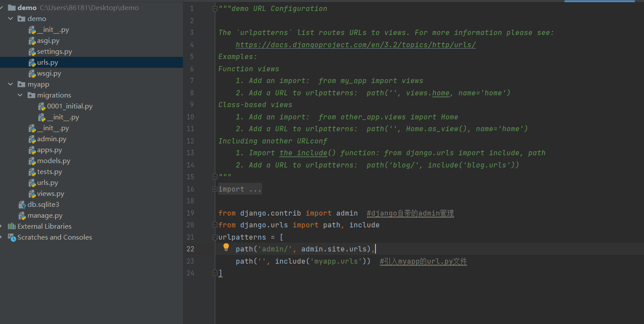This screenshot has width=644, height=324.
Task: Click underlined 'the include' on line 13
Action: pyautogui.click(x=303, y=153)
